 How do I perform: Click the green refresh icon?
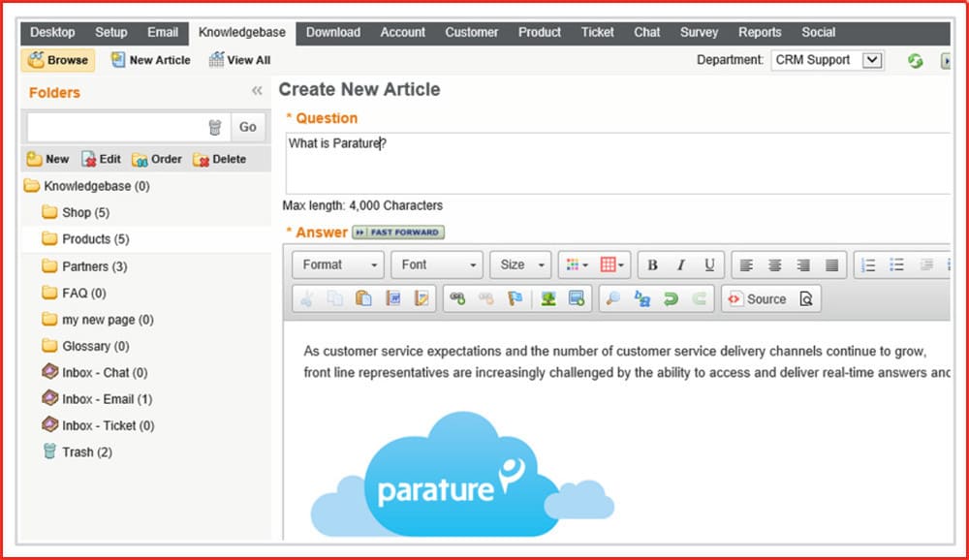915,60
